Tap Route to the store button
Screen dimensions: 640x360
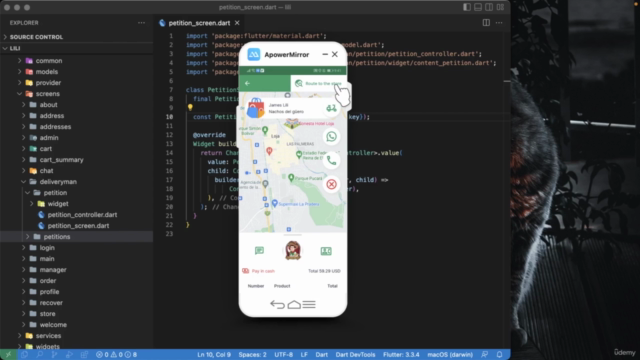[318, 83]
